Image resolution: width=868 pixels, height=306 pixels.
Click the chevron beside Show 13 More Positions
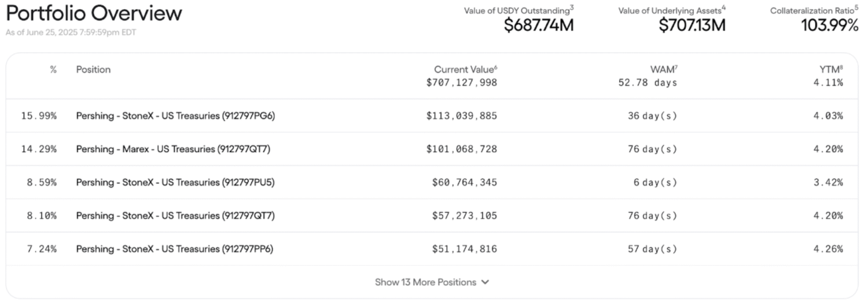[x=485, y=282]
